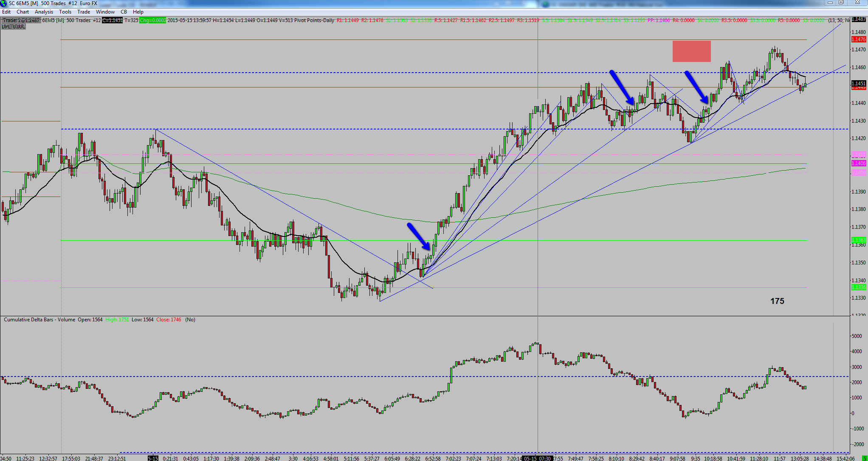The height and width of the screenshot is (461, 868).
Task: Click the red 'R2: 1.1476' pivot value
Action: [x=372, y=20]
